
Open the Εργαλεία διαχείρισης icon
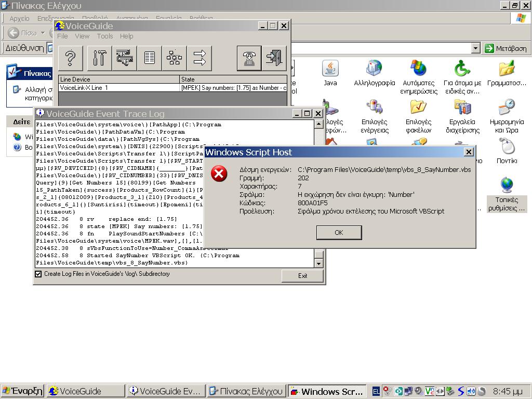tap(462, 116)
